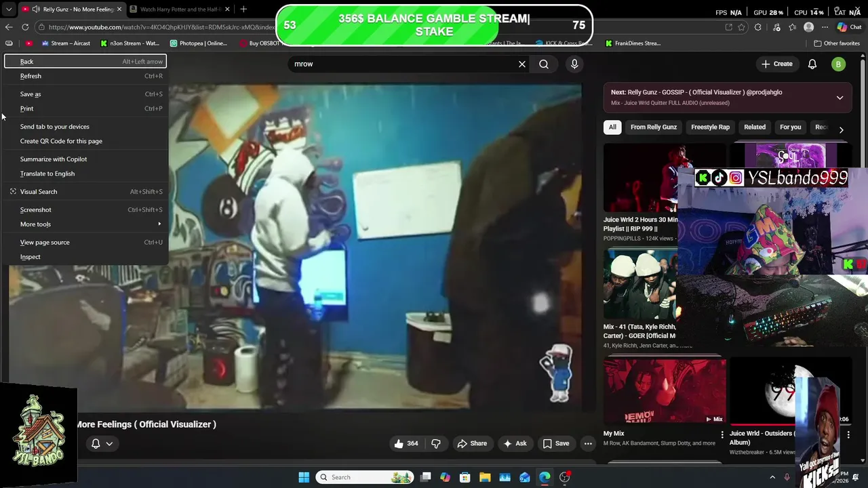Viewport: 868px width, 488px height.
Task: Open channel notification bell dropdown
Action: (102, 443)
